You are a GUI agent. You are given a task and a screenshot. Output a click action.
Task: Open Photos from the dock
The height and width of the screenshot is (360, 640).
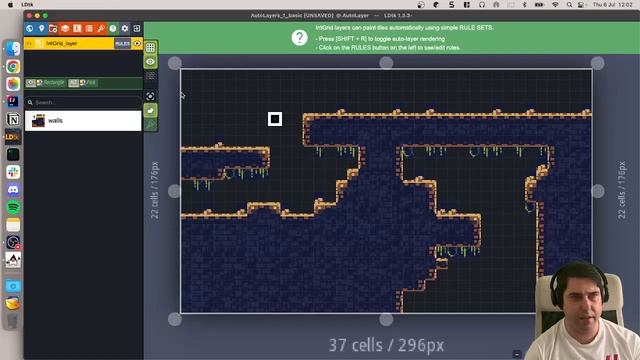pyautogui.click(x=13, y=84)
